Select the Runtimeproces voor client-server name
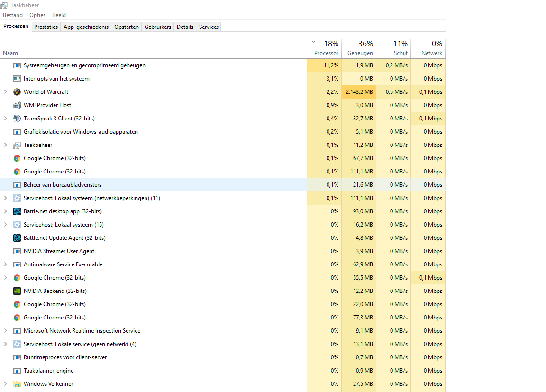 coord(65,357)
